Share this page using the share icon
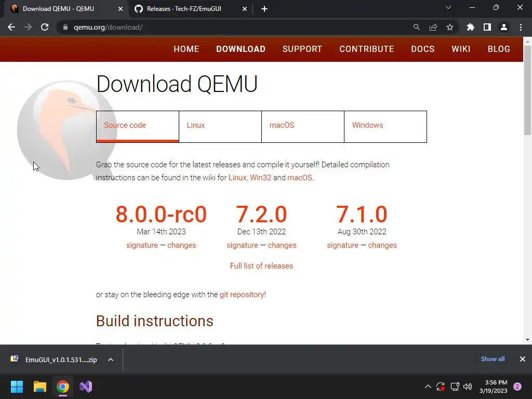532x399 pixels. tap(433, 27)
